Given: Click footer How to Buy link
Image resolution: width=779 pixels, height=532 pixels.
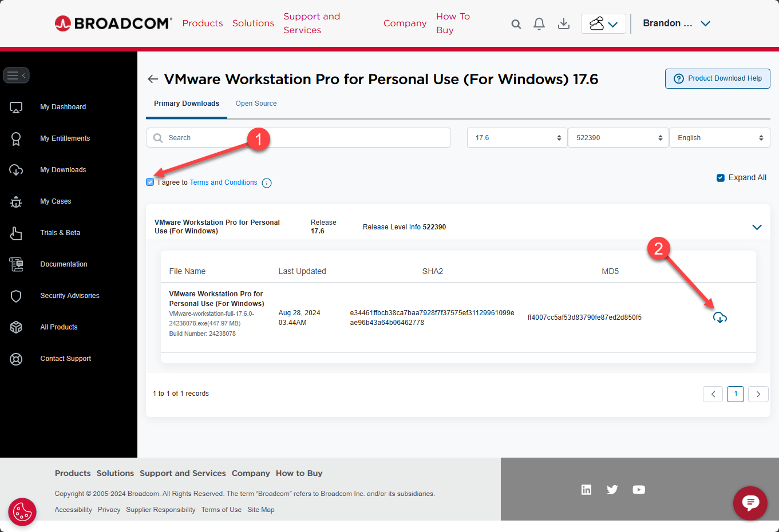Looking at the screenshot, I should (299, 473).
